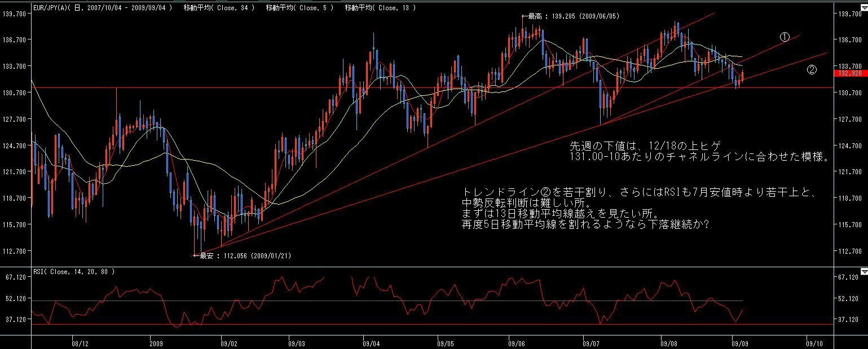Click the EUR/JPY(A) chart title text

104,8
